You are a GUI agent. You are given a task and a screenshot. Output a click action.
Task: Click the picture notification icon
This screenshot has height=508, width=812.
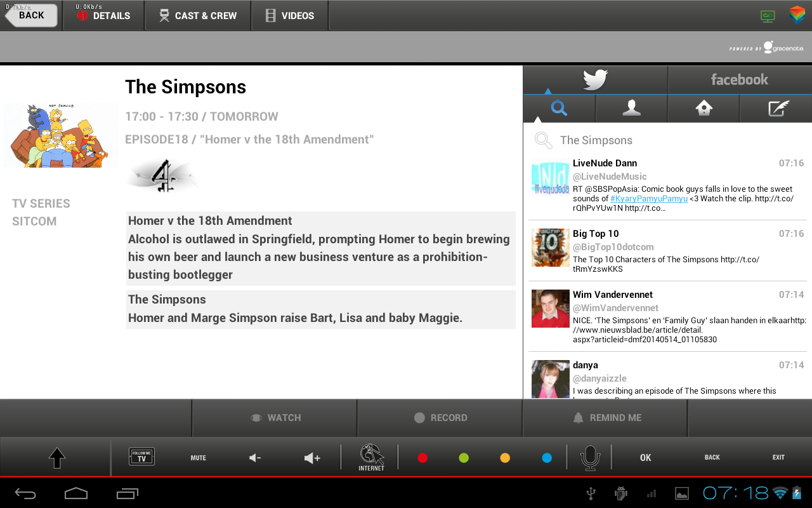click(681, 493)
